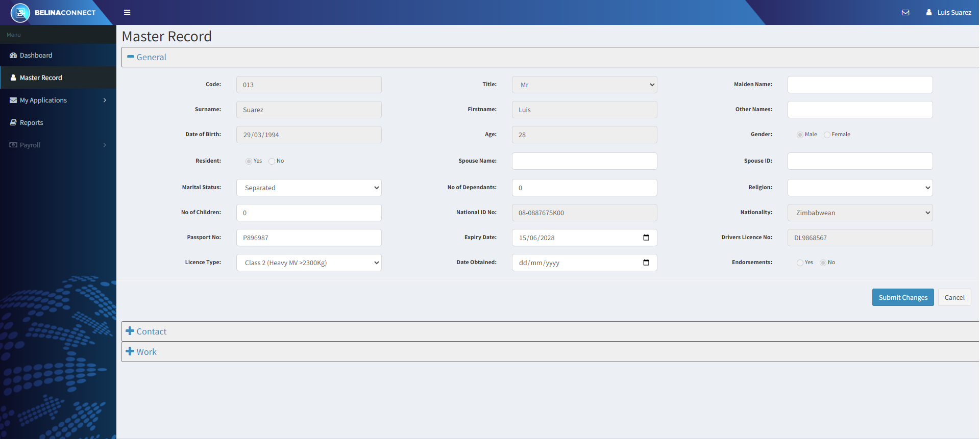Click the Code field showing 013
The image size is (980, 439).
tap(309, 85)
